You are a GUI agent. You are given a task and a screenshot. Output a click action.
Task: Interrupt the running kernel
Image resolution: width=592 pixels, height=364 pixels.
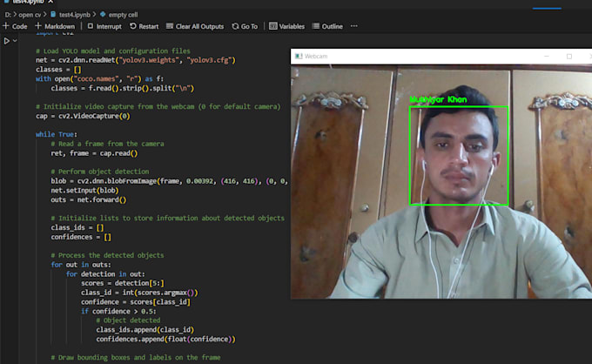104,26
